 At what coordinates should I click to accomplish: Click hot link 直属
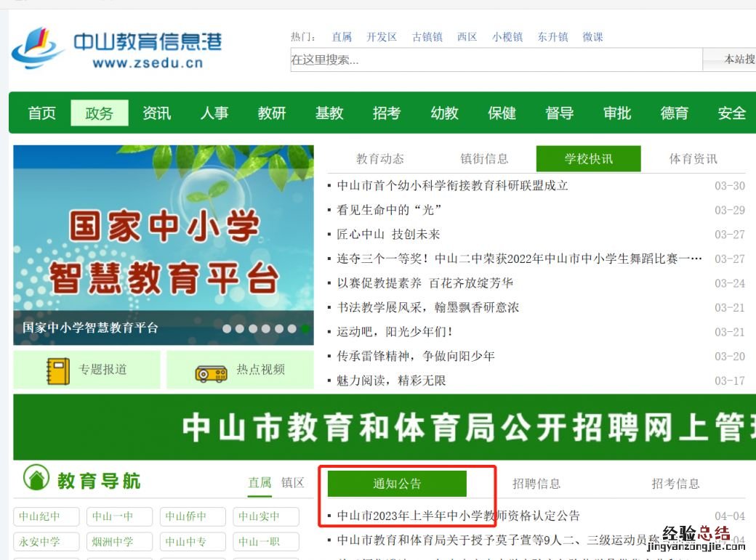pyautogui.click(x=342, y=37)
